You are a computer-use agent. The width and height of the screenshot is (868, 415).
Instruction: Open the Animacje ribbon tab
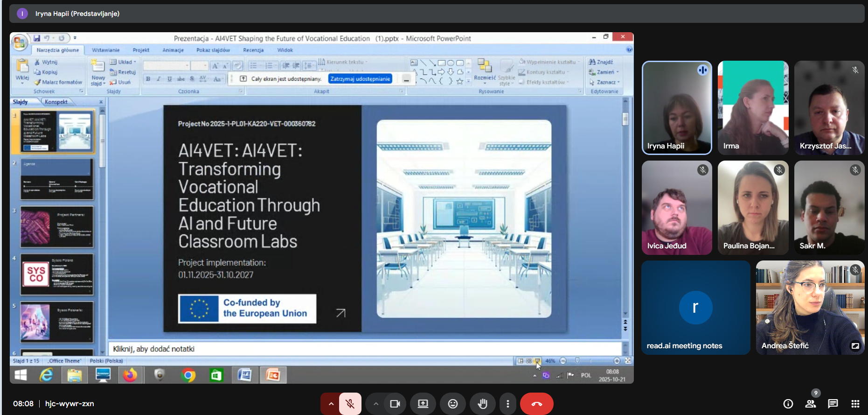(173, 50)
